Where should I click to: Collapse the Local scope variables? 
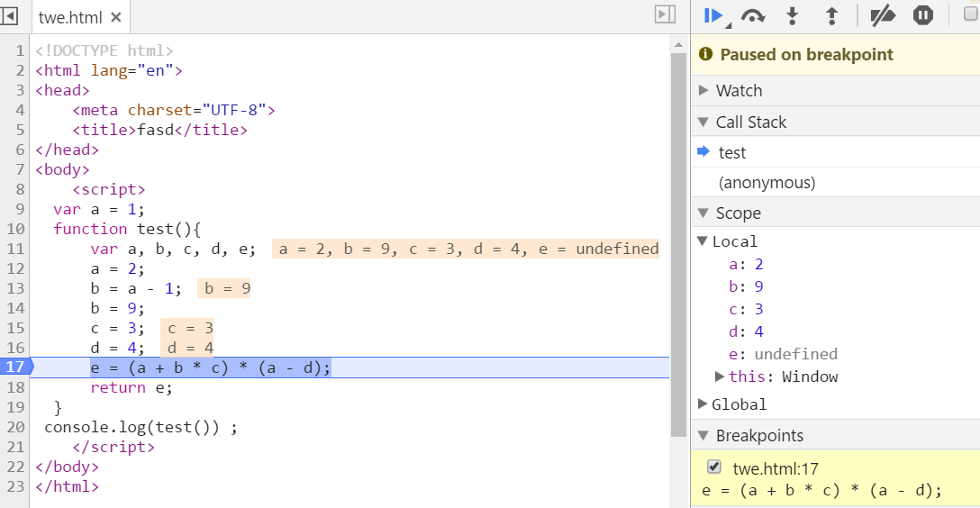(702, 241)
